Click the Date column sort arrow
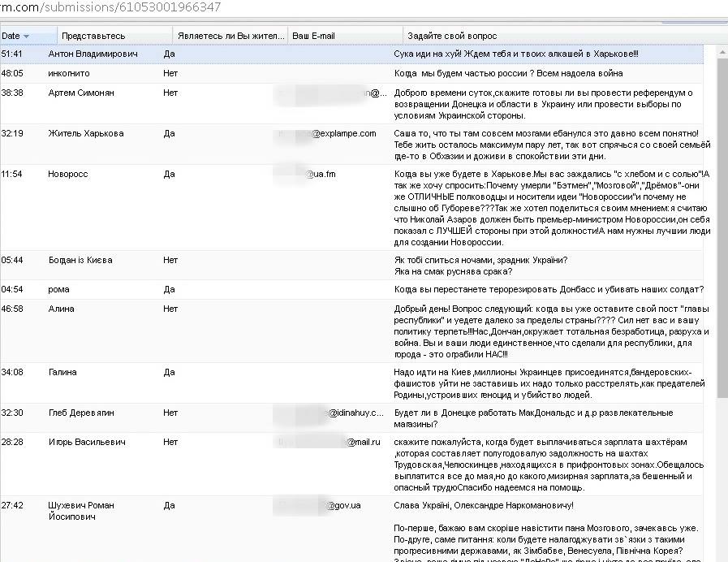The width and height of the screenshot is (728, 562). [27, 37]
